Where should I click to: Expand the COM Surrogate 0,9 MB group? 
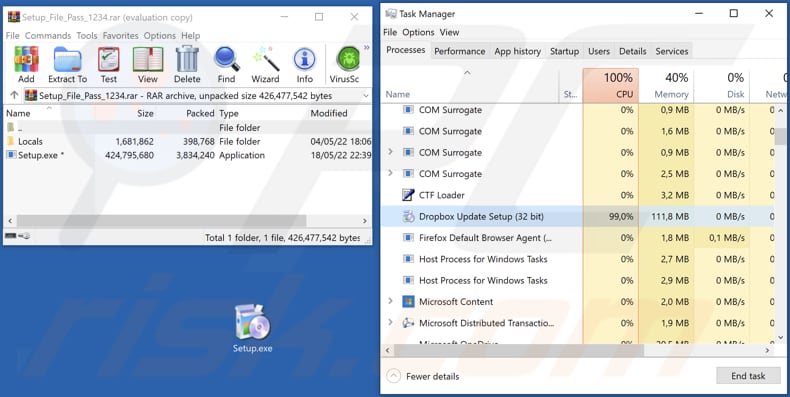(x=390, y=152)
